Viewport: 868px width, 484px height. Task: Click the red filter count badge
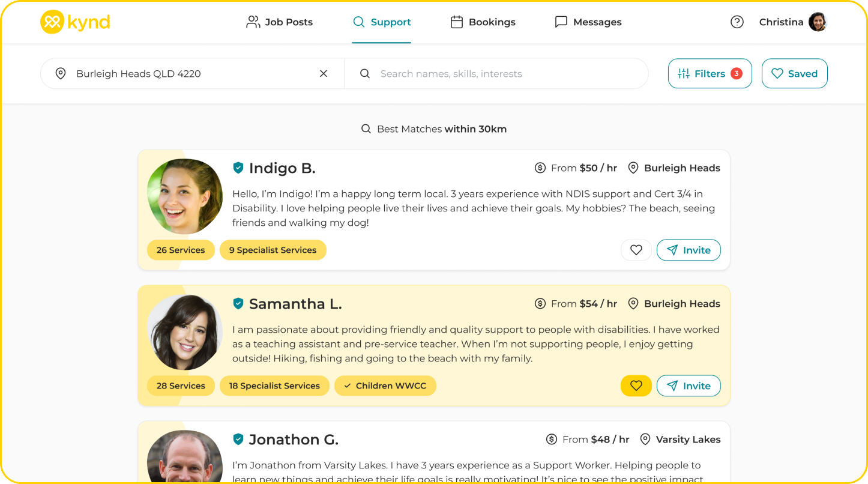[737, 73]
